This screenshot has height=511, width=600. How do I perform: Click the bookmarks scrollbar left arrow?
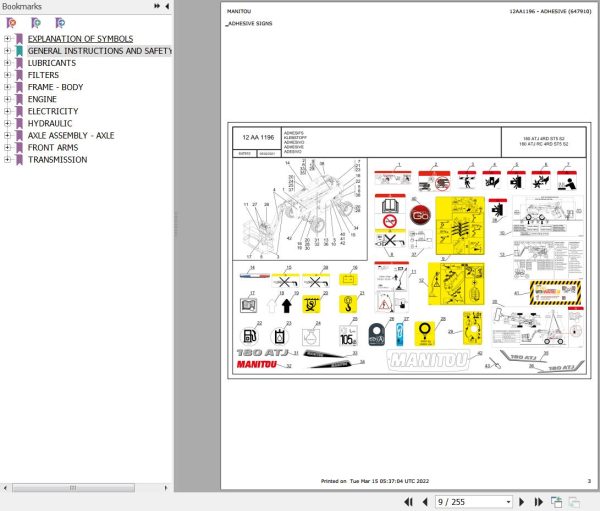(x=5, y=488)
